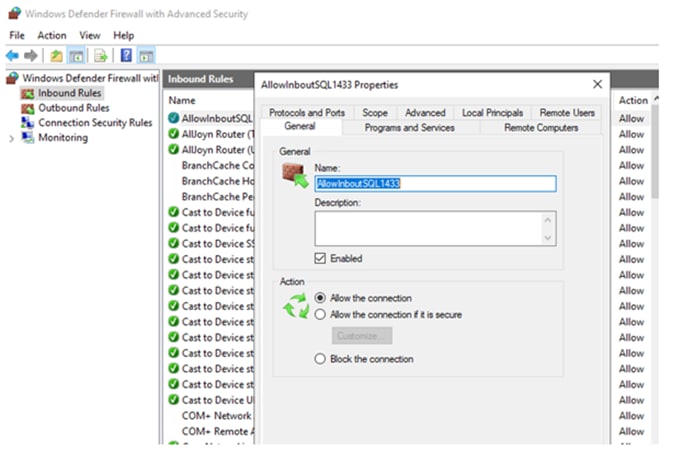The height and width of the screenshot is (462, 683).
Task: Select Block the connection radio button
Action: point(320,359)
